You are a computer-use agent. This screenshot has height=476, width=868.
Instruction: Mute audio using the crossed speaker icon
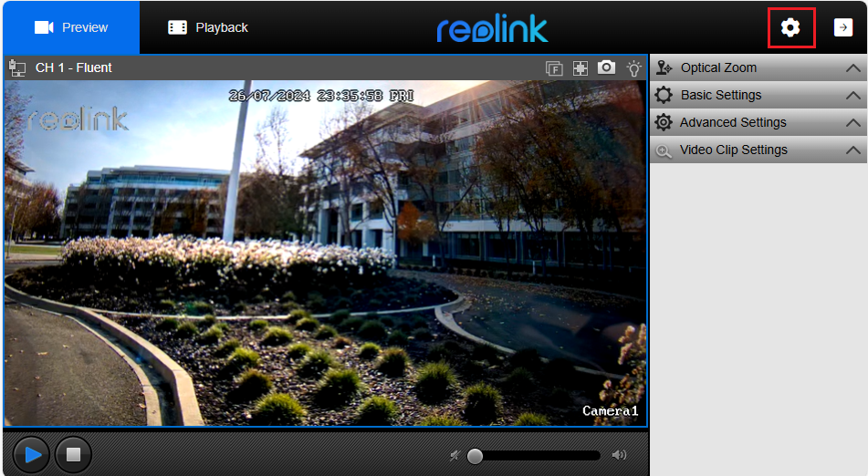click(455, 455)
